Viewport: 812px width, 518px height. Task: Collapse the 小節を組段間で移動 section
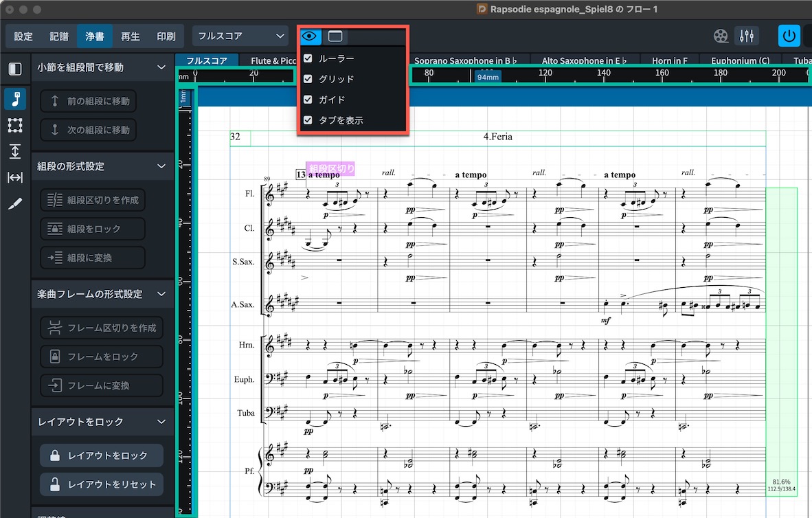(x=161, y=67)
